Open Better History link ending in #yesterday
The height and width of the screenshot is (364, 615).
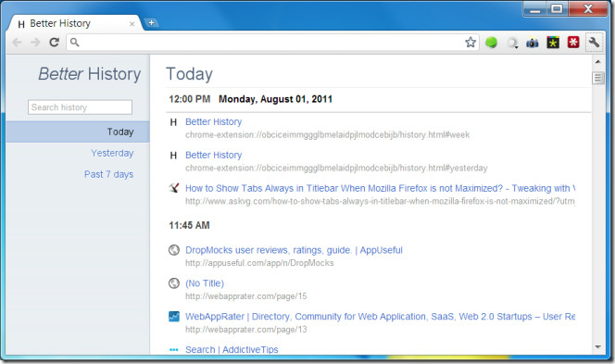(213, 156)
